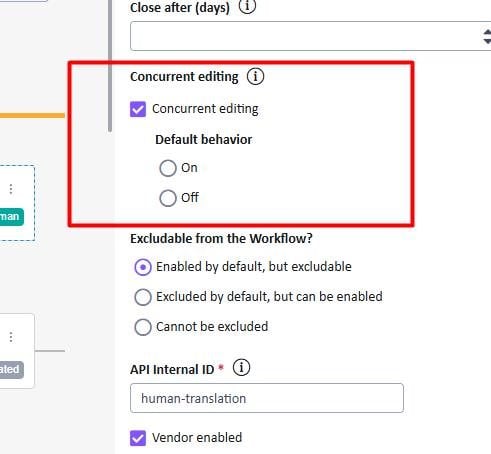
Task: Decrease Close after days with down arrow
Action: coord(487,41)
